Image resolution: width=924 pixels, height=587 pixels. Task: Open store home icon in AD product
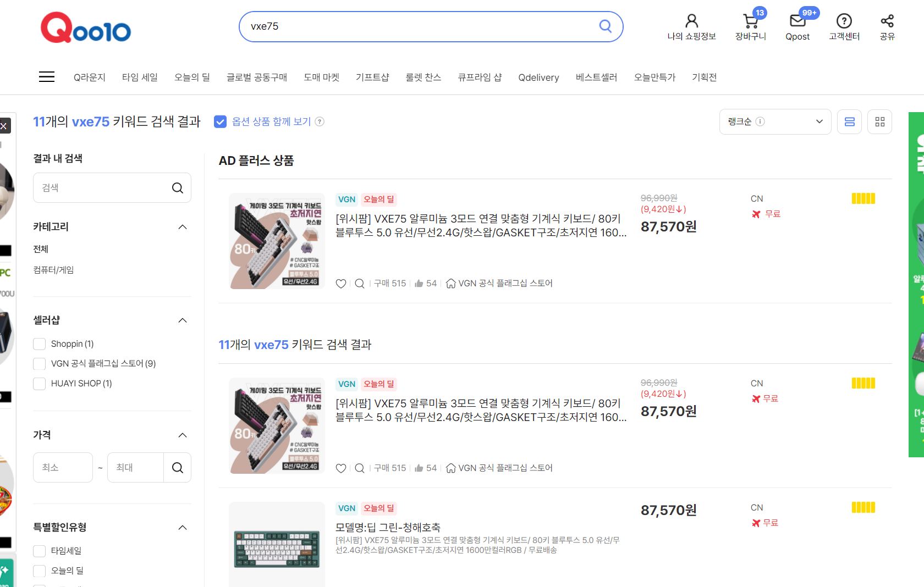(x=450, y=284)
